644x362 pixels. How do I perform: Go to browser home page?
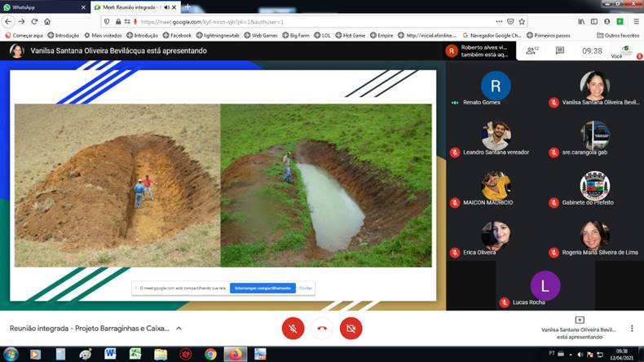tap(47, 21)
